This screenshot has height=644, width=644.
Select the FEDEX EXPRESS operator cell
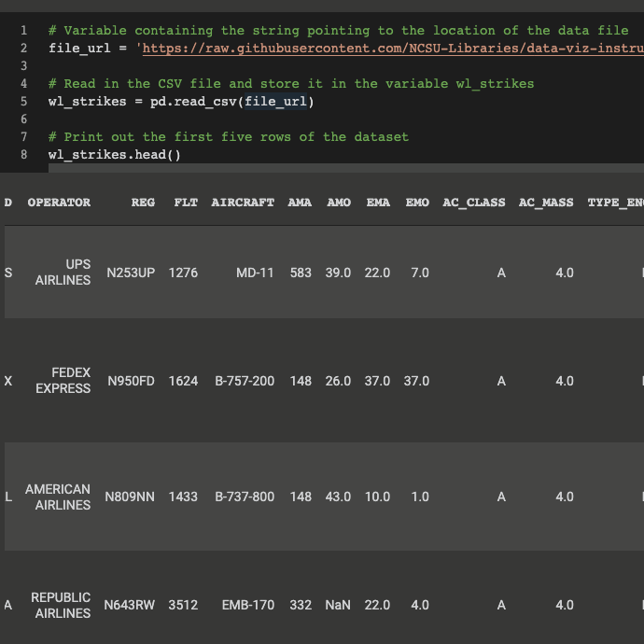[63, 381]
